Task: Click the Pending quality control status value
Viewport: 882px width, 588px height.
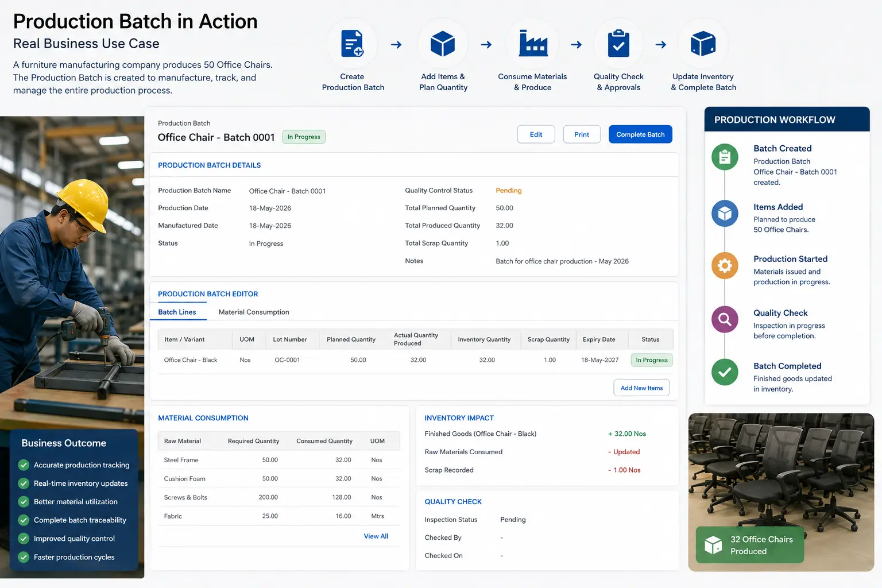Action: [x=509, y=191]
